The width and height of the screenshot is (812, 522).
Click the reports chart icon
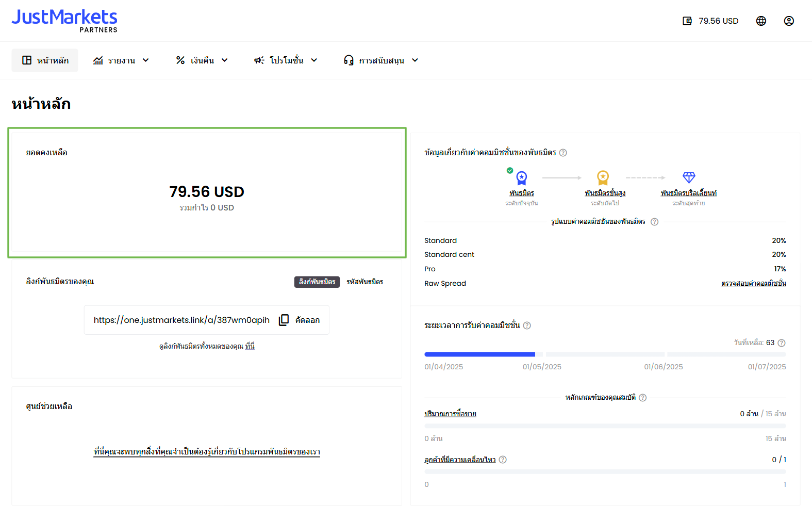pos(98,60)
